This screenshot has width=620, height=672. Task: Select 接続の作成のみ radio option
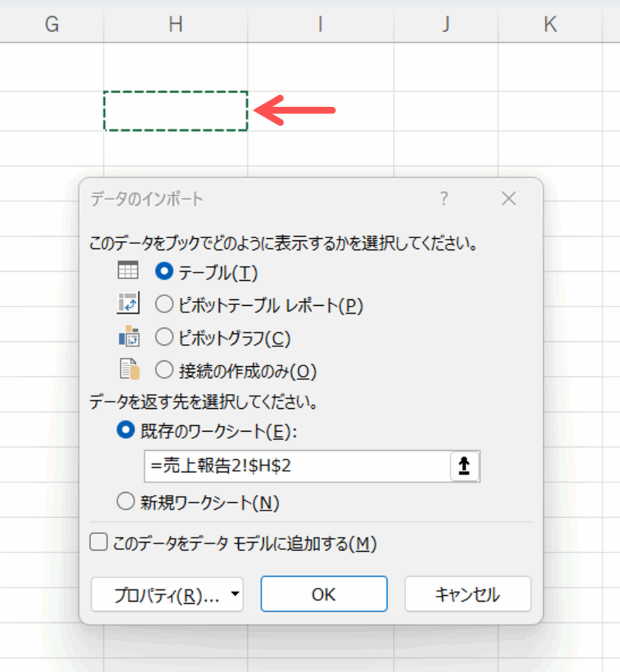tap(163, 371)
